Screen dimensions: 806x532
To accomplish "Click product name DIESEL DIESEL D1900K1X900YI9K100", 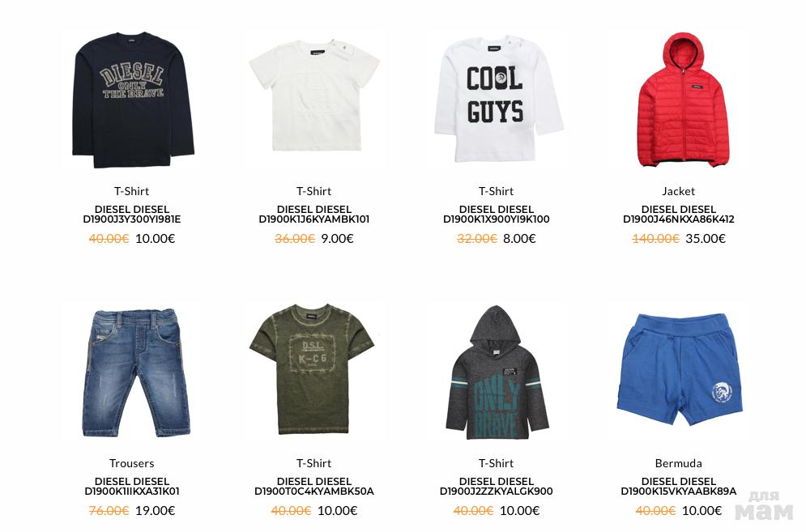I will (496, 215).
